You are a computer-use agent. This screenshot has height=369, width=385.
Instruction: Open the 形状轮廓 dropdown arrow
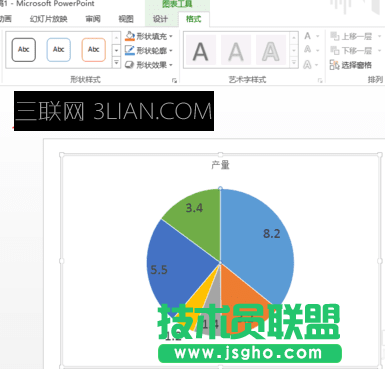tap(171, 51)
